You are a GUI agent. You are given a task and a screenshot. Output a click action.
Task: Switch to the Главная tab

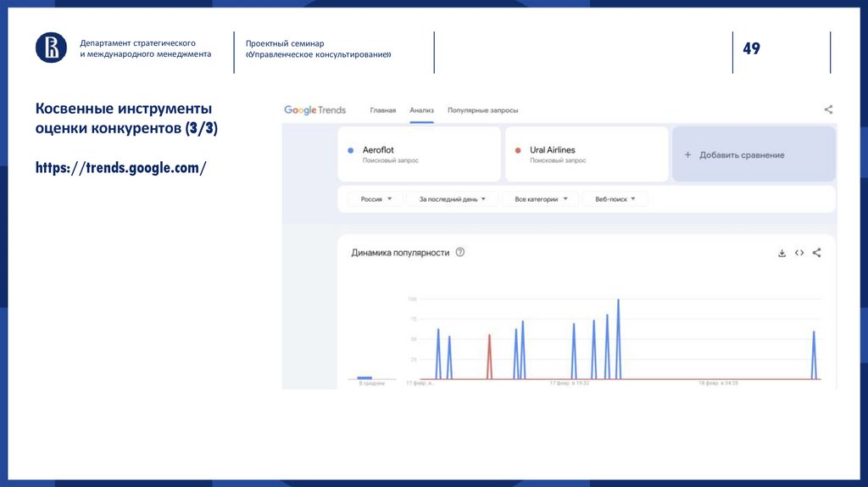pos(383,110)
